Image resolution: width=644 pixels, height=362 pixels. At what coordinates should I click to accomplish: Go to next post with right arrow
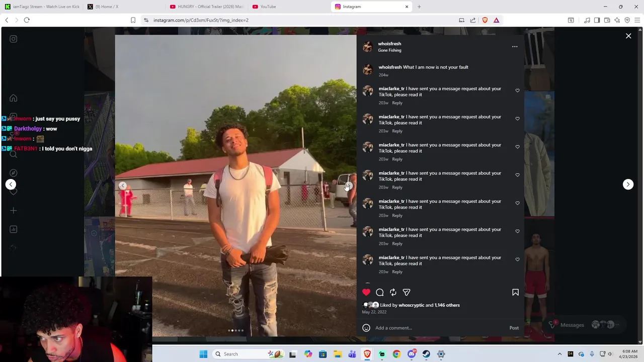(x=628, y=184)
